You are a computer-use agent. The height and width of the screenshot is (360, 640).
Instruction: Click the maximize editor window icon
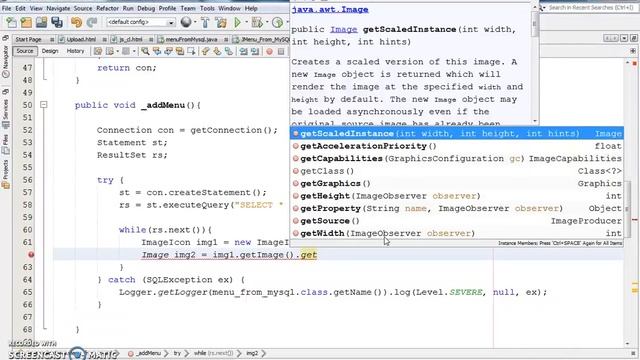pyautogui.click(x=633, y=38)
